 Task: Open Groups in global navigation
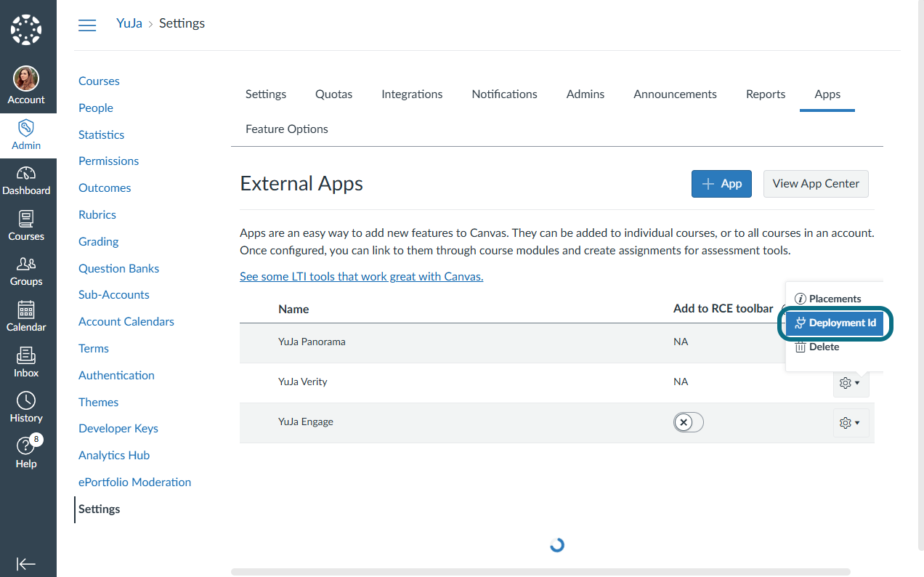coord(26,272)
